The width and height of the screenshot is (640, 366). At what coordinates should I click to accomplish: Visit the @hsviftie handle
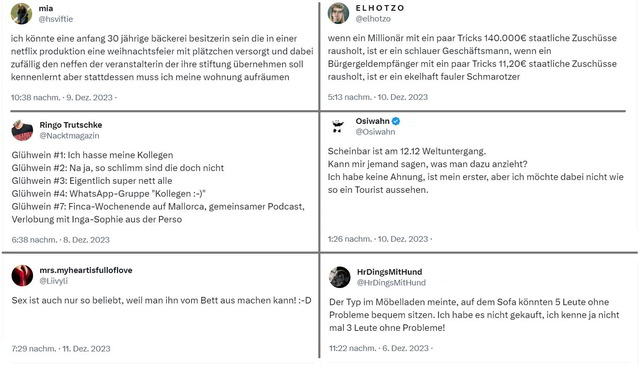coord(56,19)
